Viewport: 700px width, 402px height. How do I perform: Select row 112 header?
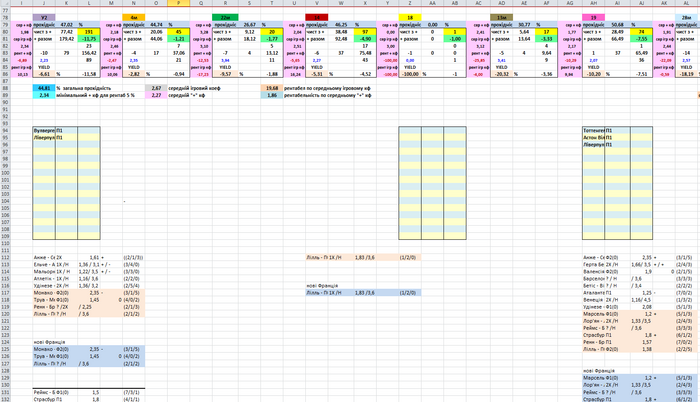[6, 257]
